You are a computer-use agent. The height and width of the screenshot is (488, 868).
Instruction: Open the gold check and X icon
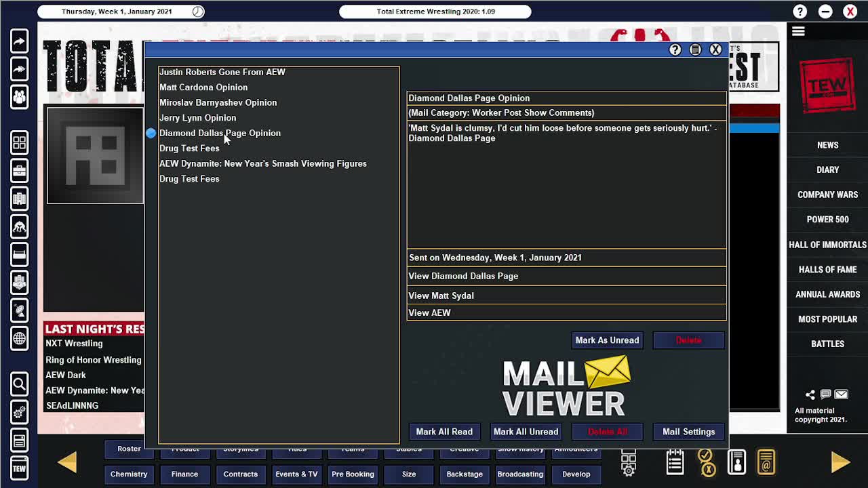706,462
